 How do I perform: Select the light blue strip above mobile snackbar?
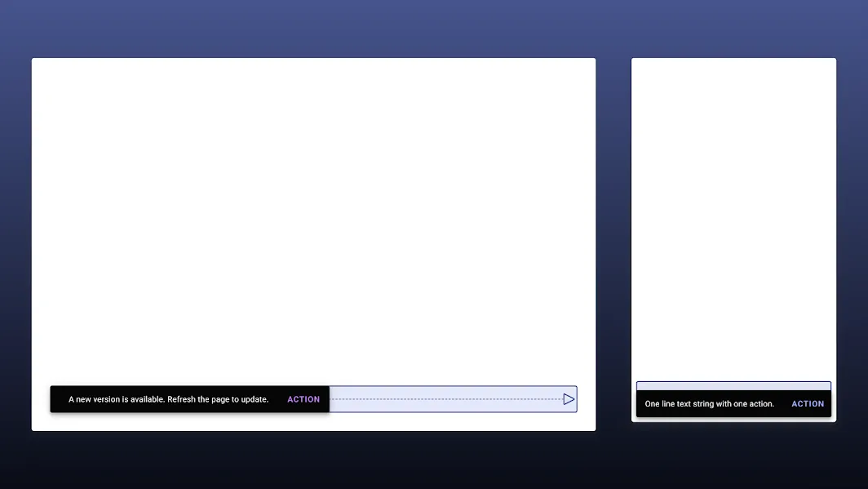pyautogui.click(x=733, y=385)
